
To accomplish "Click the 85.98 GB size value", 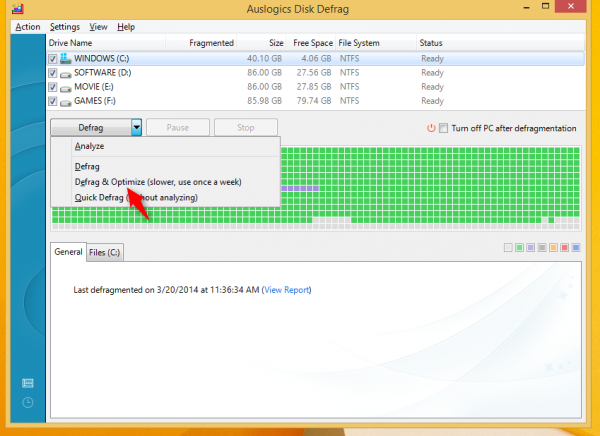I will [x=264, y=101].
